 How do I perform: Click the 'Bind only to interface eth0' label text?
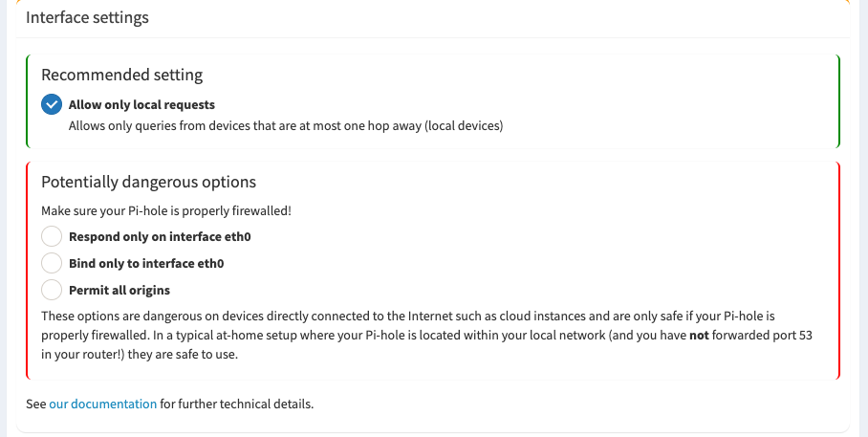click(146, 263)
